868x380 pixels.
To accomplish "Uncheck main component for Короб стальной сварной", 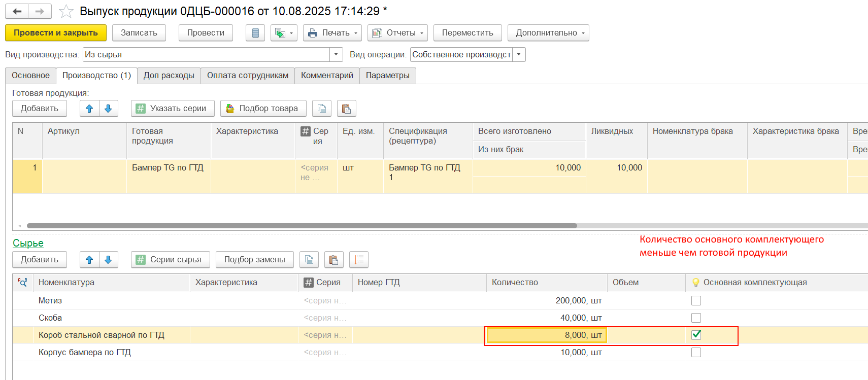I will click(x=696, y=335).
